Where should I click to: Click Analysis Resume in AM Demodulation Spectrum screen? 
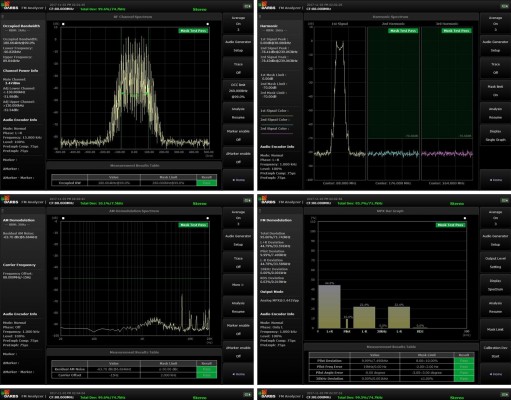238,307
